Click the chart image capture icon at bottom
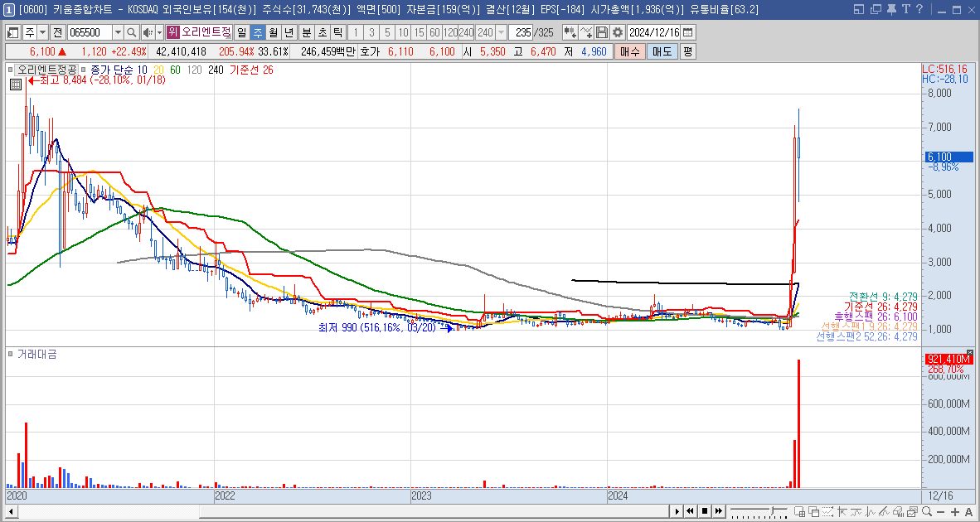Image resolution: width=980 pixels, height=522 pixels. [x=913, y=512]
